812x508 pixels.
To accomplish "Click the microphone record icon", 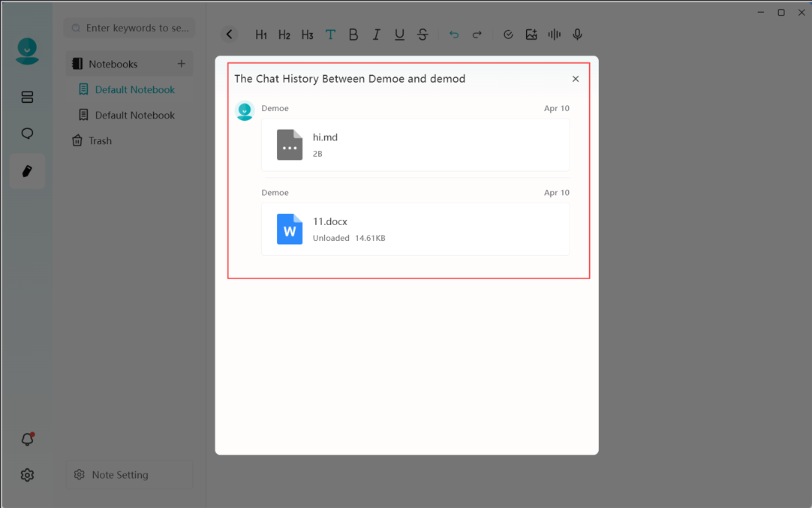I will tap(577, 35).
